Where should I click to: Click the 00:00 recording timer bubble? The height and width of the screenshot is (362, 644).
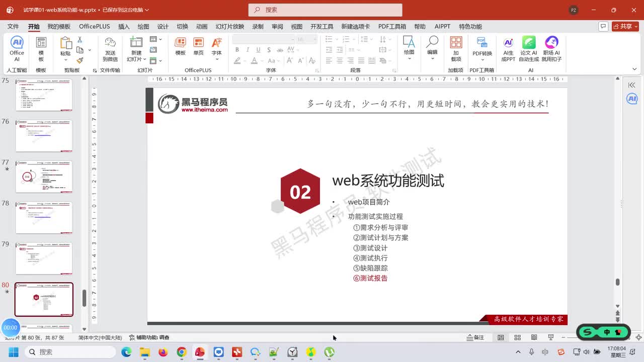coord(11,327)
